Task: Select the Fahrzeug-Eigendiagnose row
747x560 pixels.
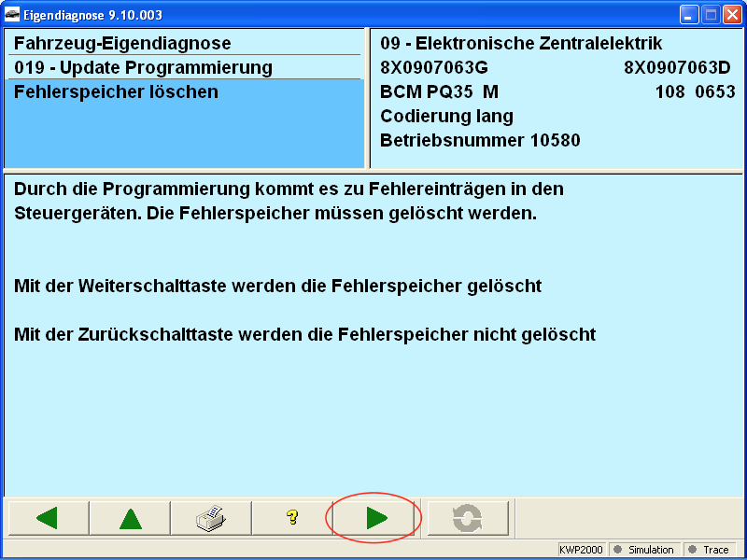Action: click(183, 43)
